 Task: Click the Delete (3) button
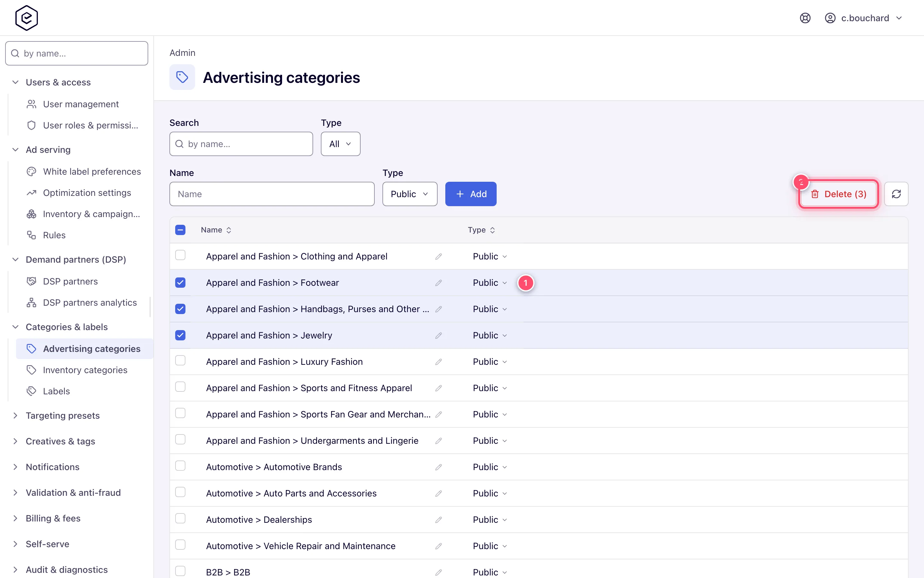(x=838, y=194)
